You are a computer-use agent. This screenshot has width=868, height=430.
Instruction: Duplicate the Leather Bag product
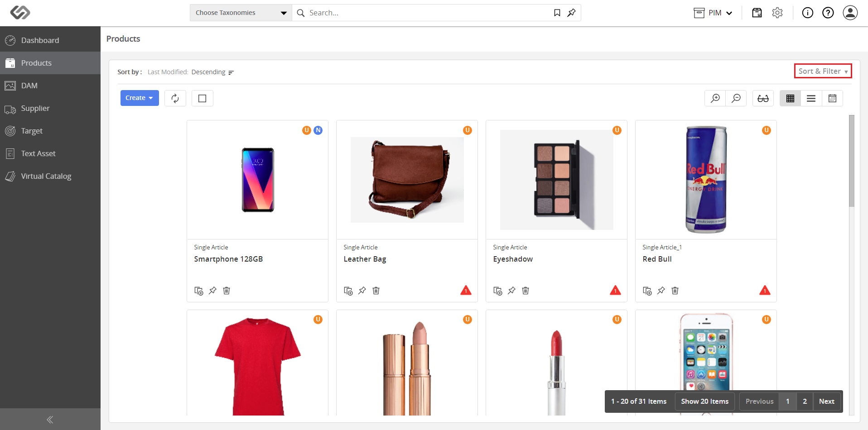tap(348, 291)
